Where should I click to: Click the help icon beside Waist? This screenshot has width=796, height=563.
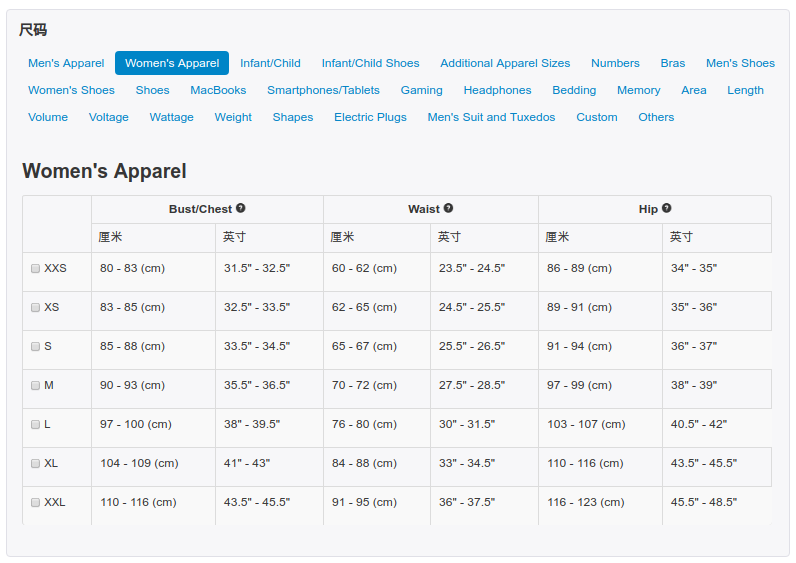pos(448,209)
